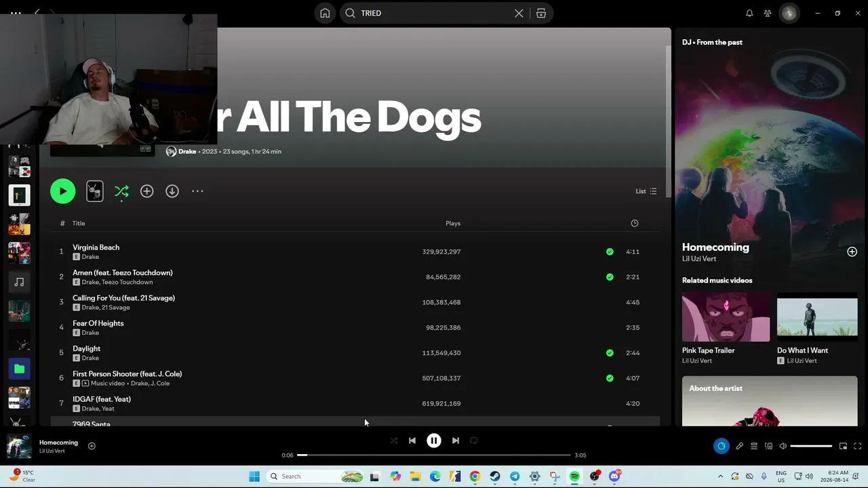Open Connect to a device
The image size is (868, 488).
pos(768,446)
